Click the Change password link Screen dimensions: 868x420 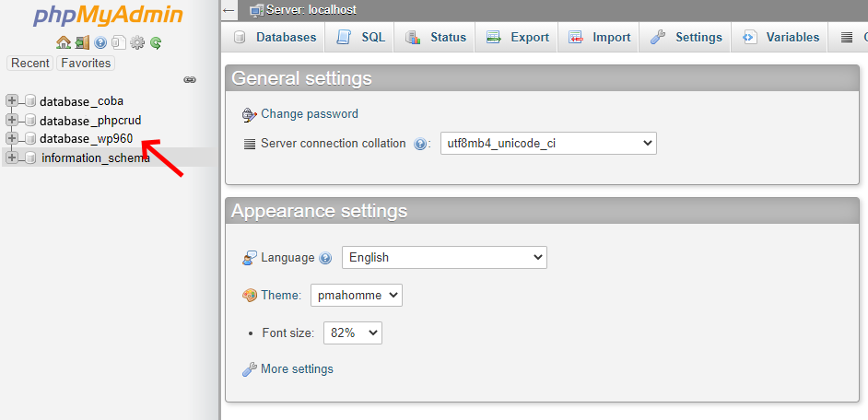tap(310, 114)
